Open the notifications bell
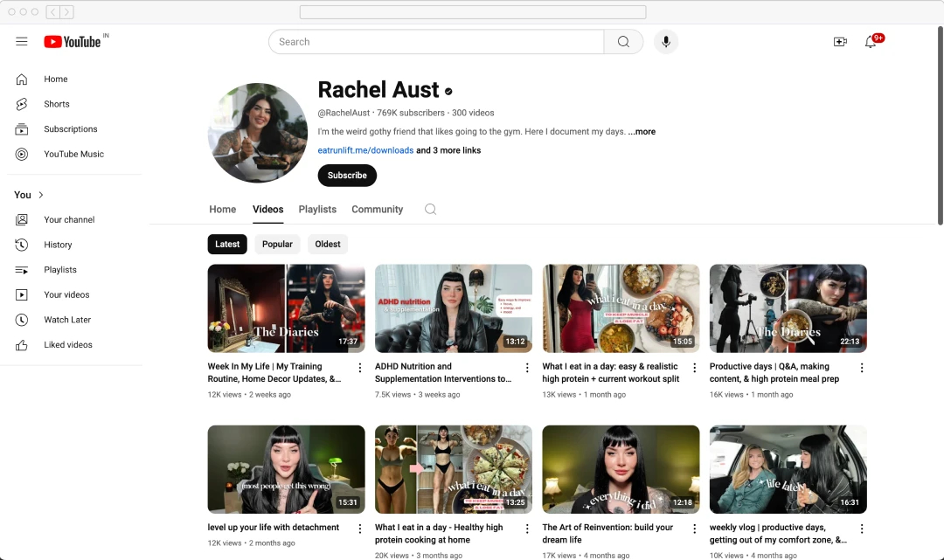Screen dimensions: 944x560 (872, 41)
